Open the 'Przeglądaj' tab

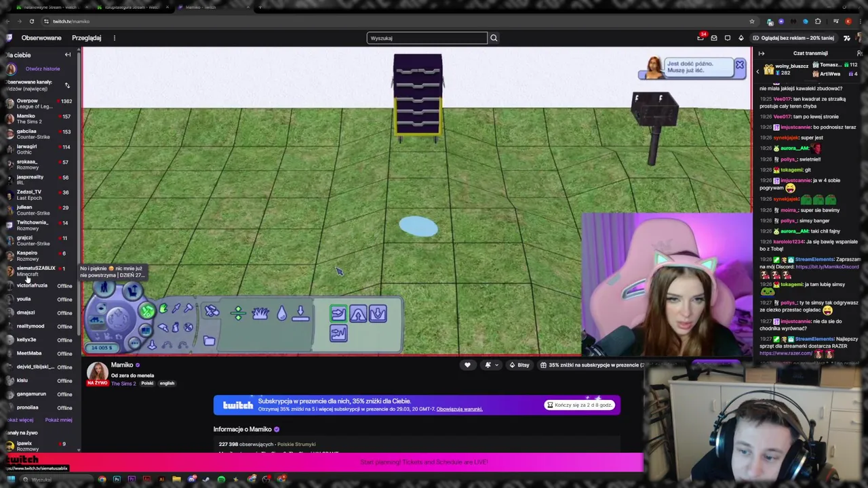click(x=87, y=38)
